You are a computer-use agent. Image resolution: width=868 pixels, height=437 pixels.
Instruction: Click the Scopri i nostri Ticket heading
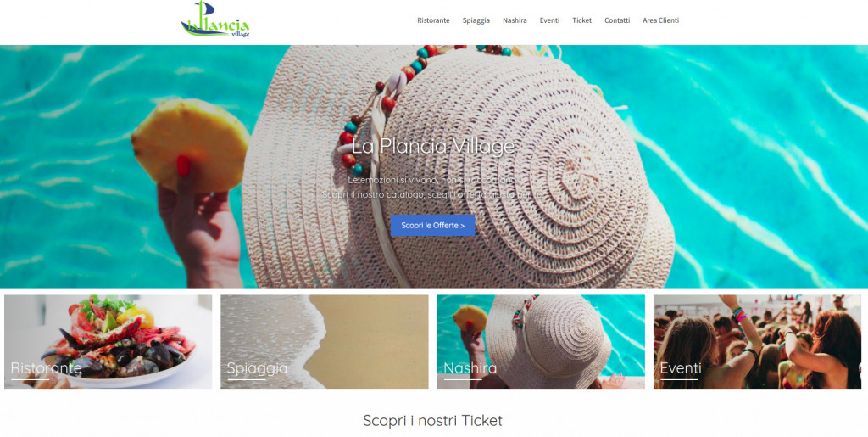433,420
